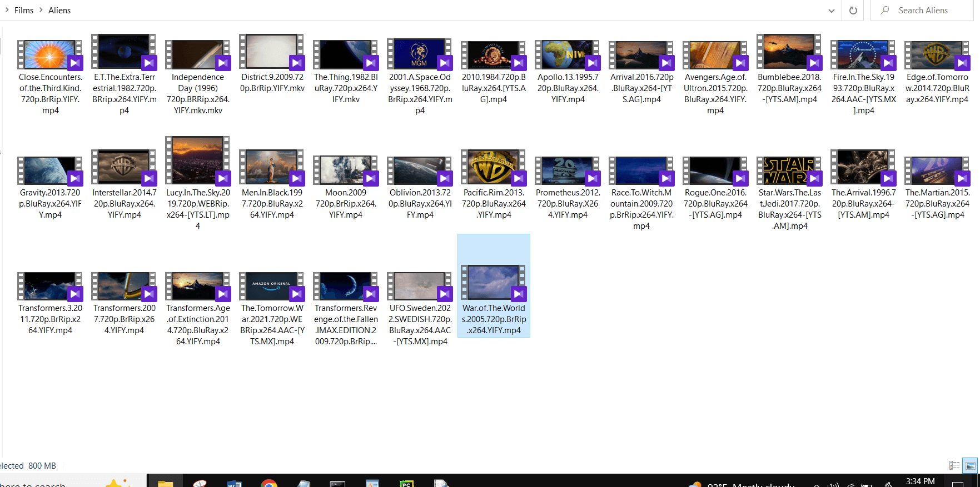Go to the Films folder in breadcrumb

pyautogui.click(x=24, y=11)
